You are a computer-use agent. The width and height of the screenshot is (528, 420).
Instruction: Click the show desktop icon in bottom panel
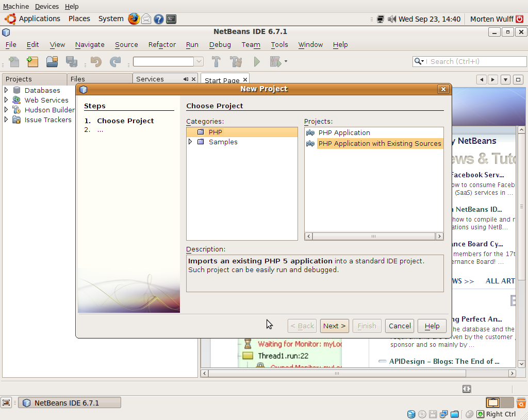[6, 402]
